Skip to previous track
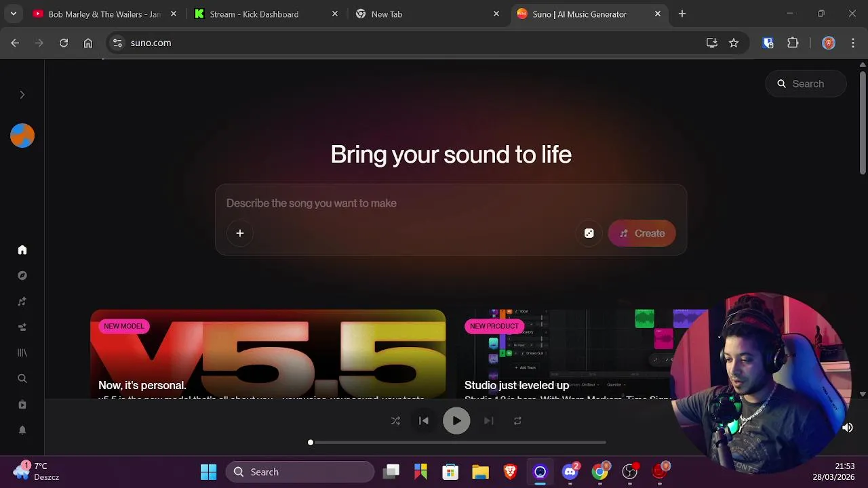This screenshot has height=488, width=868. pyautogui.click(x=424, y=421)
